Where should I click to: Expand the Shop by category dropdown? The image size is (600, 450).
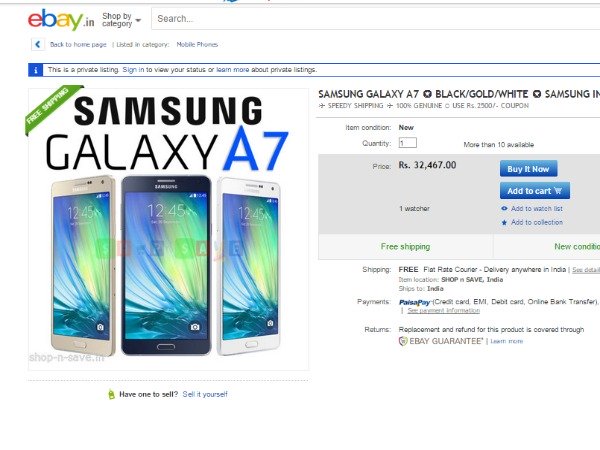121,20
